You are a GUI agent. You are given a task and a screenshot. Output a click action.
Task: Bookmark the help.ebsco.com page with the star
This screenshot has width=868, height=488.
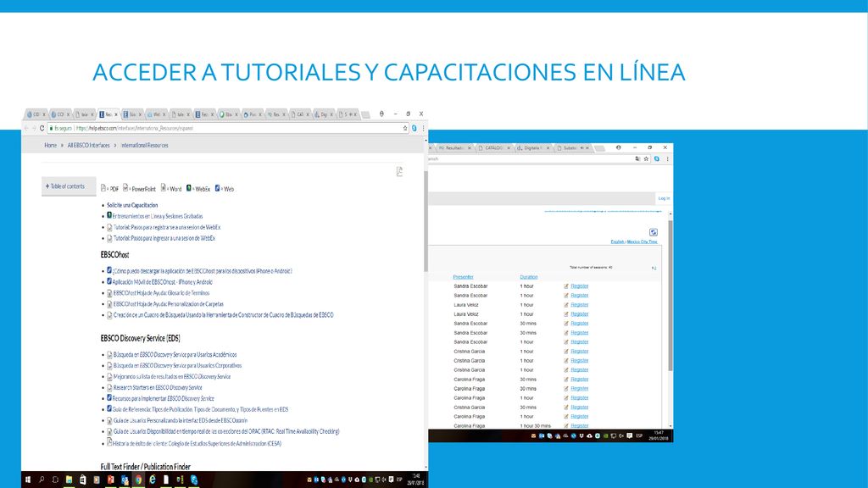click(x=405, y=128)
